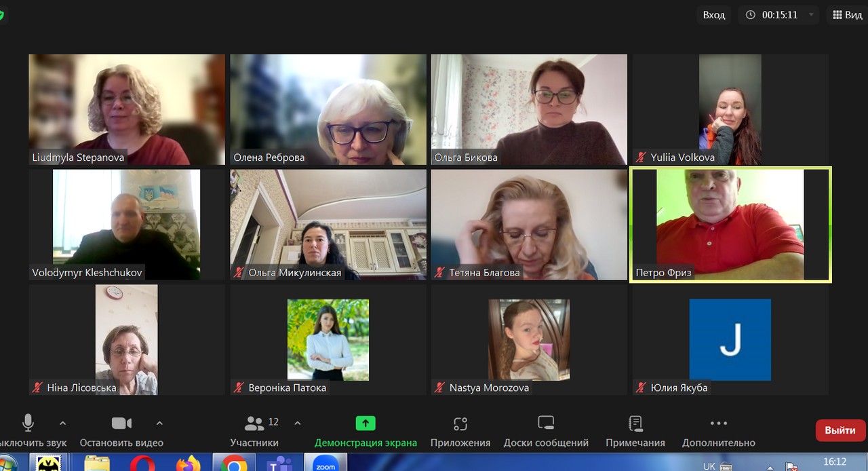Expand video options arrow beside camera

(x=159, y=423)
